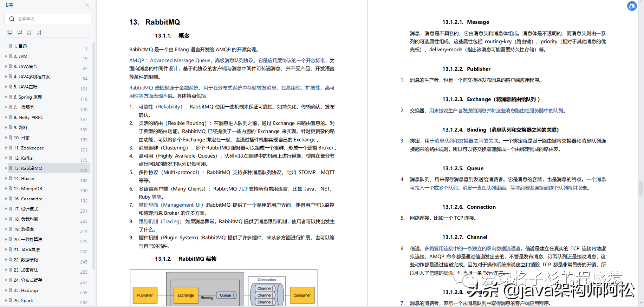This screenshot has width=644, height=307.
Task: Click bookmark flag icon beside 19. 数据库
Action: (10, 229)
